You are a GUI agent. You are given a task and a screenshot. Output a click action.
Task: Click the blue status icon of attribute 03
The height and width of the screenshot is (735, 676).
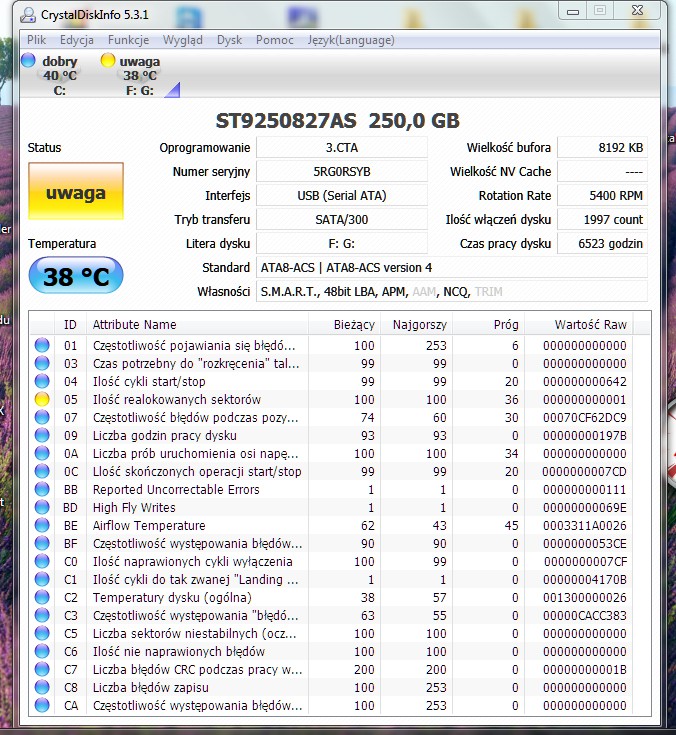(x=42, y=363)
